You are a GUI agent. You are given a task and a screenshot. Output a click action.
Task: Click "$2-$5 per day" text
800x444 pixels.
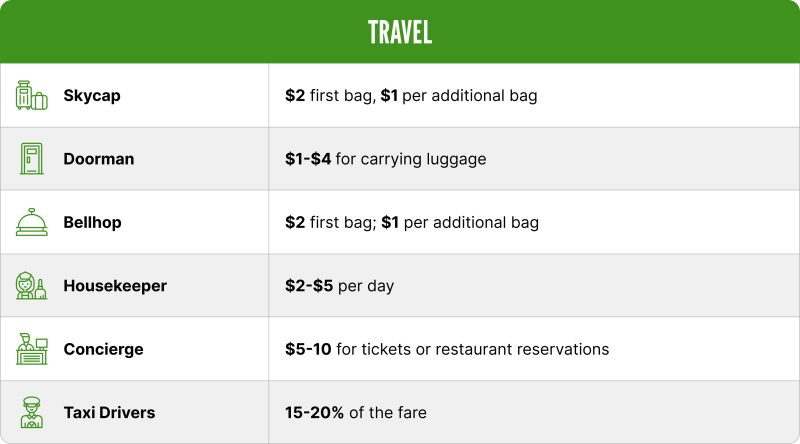coord(339,286)
